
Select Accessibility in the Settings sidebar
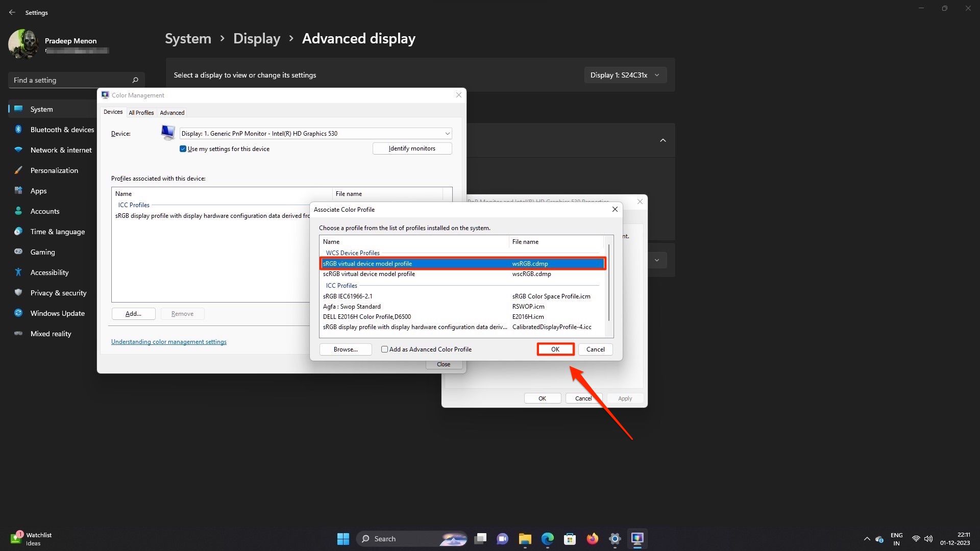pos(49,272)
